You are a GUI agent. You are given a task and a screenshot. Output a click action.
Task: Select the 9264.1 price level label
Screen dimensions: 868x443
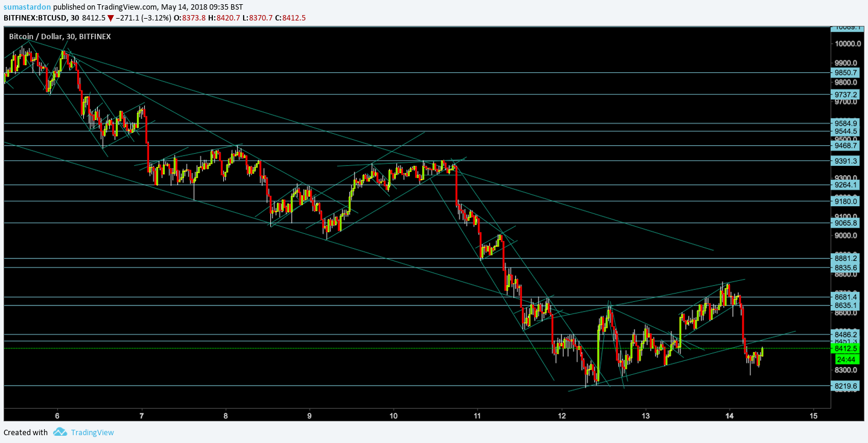pos(844,185)
